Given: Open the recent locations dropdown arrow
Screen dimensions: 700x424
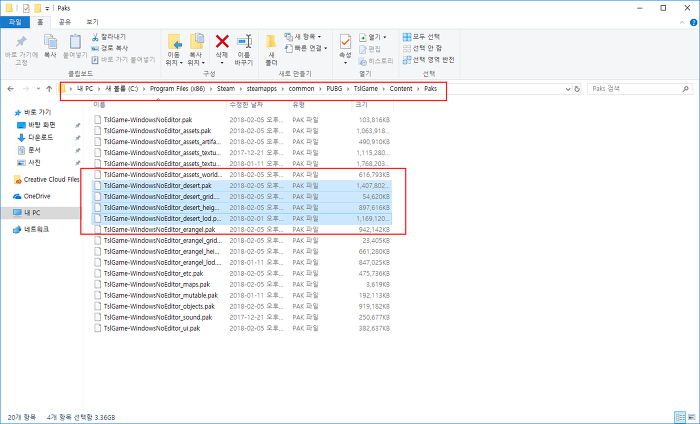Looking at the screenshot, I should point(38,89).
